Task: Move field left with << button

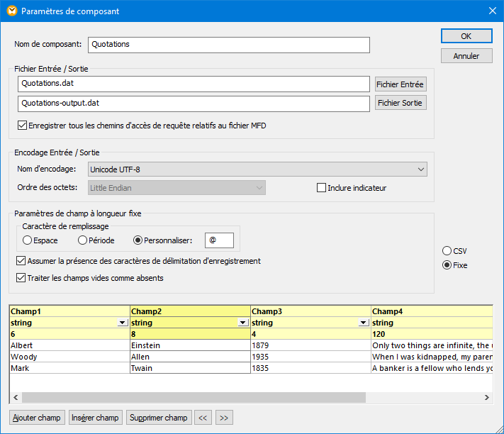Action: point(203,418)
